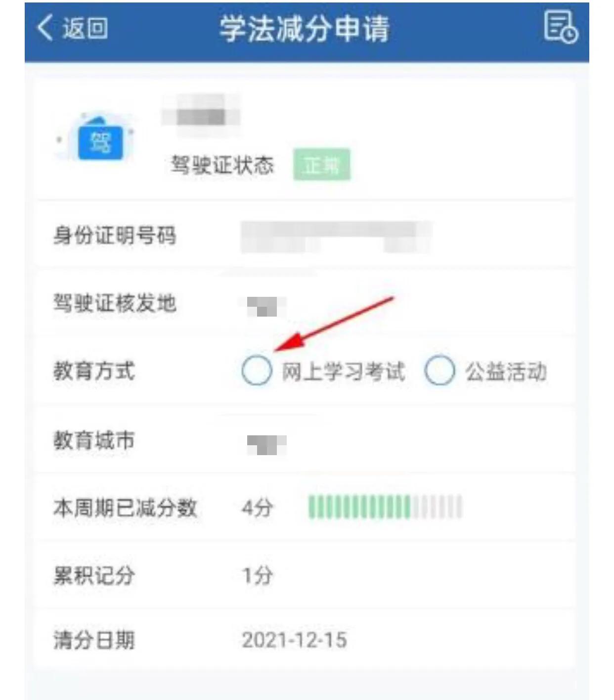The width and height of the screenshot is (614, 700).
Task: Select 公益活动 radio button
Action: point(439,370)
